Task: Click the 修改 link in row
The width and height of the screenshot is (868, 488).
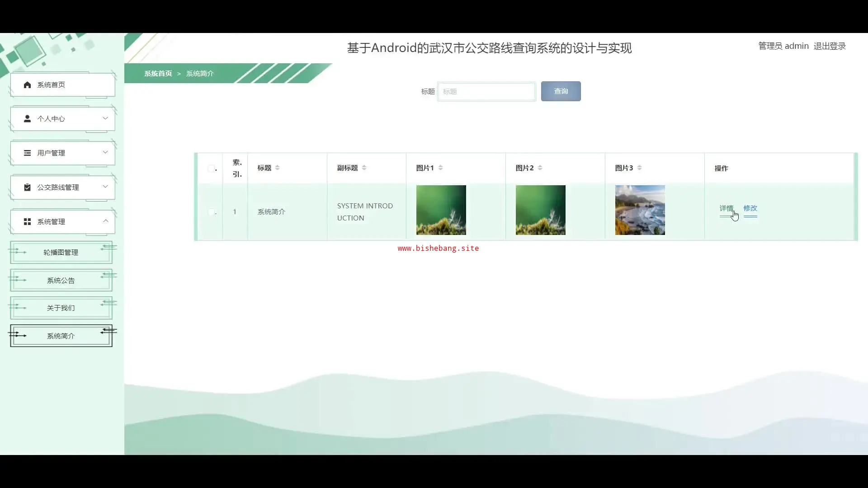Action: [750, 208]
